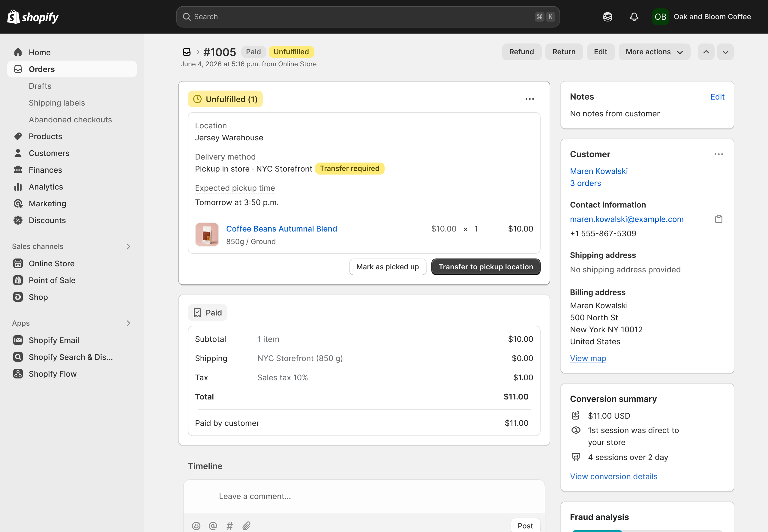Viewport: 768px width, 532px height.
Task: Click the Home icon in sidebar
Action: [x=18, y=52]
